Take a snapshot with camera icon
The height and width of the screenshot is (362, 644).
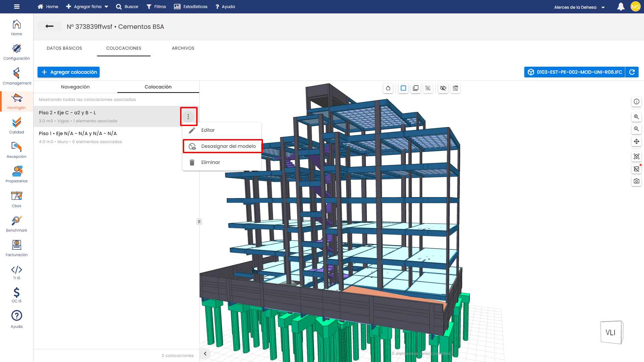(x=636, y=181)
